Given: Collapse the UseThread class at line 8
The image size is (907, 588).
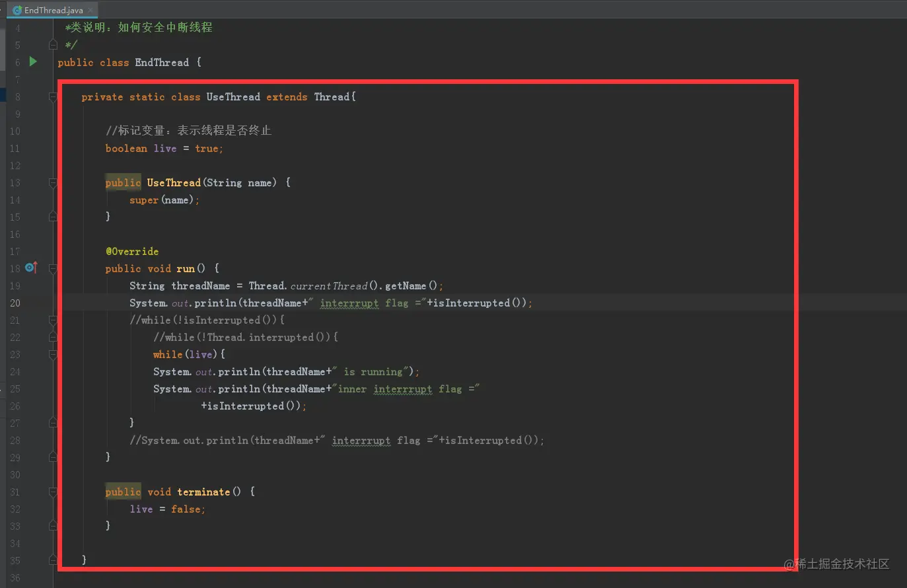Looking at the screenshot, I should tap(53, 96).
